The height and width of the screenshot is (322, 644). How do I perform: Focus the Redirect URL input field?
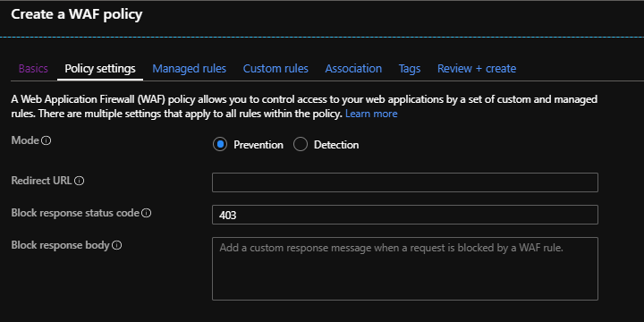pyautogui.click(x=405, y=182)
